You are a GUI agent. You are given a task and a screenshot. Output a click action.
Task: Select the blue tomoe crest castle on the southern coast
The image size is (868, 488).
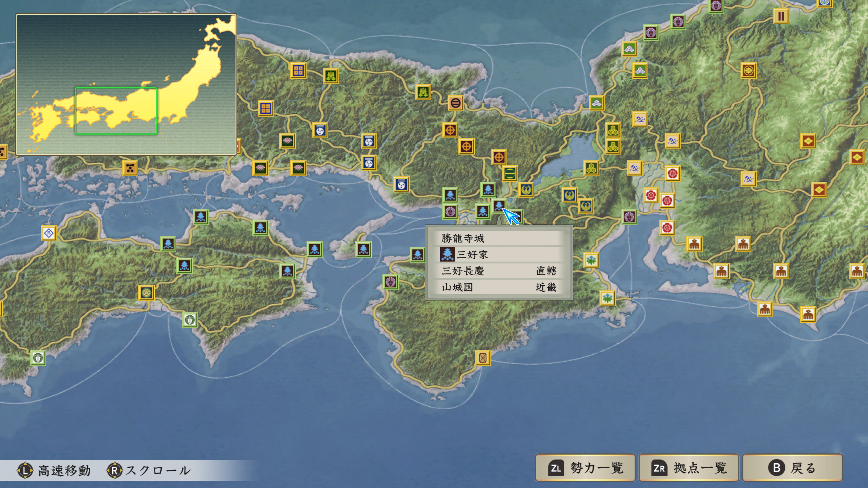click(401, 184)
